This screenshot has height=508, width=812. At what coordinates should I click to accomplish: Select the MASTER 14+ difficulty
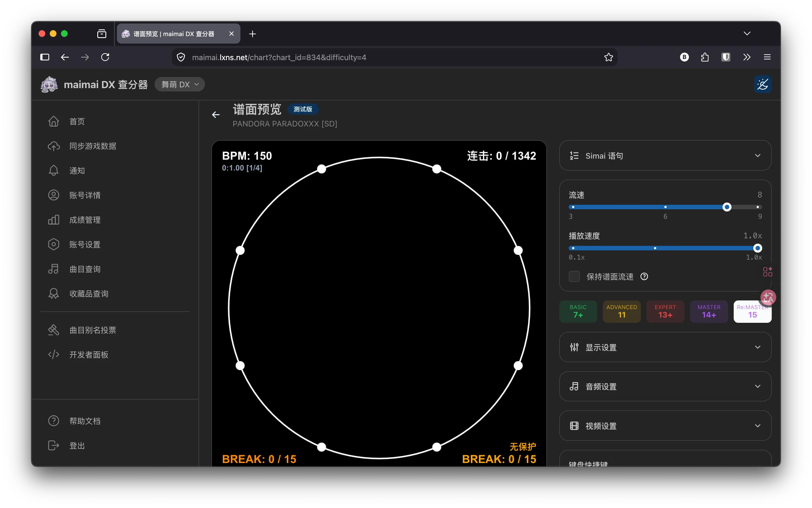[709, 311]
